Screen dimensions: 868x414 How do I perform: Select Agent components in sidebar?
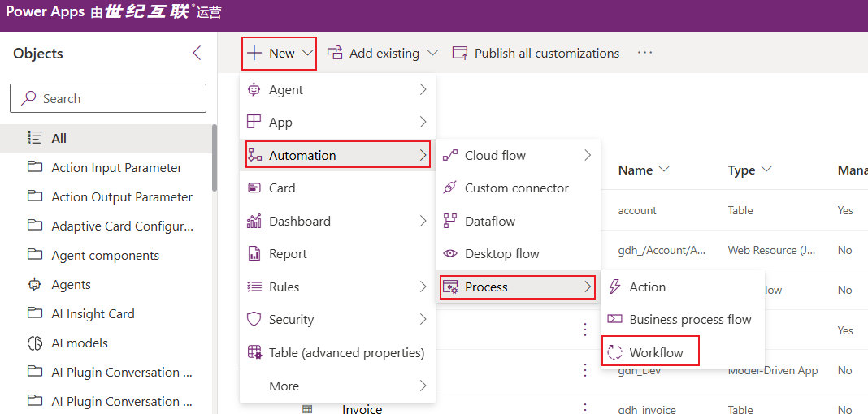pos(105,256)
